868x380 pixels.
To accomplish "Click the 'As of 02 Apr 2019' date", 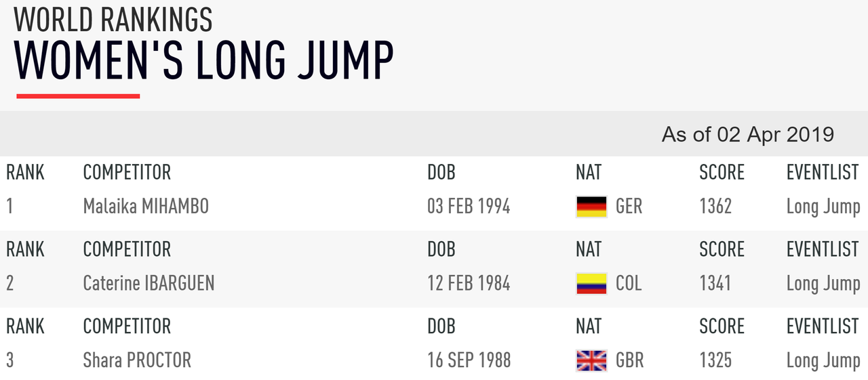I will pyautogui.click(x=747, y=134).
